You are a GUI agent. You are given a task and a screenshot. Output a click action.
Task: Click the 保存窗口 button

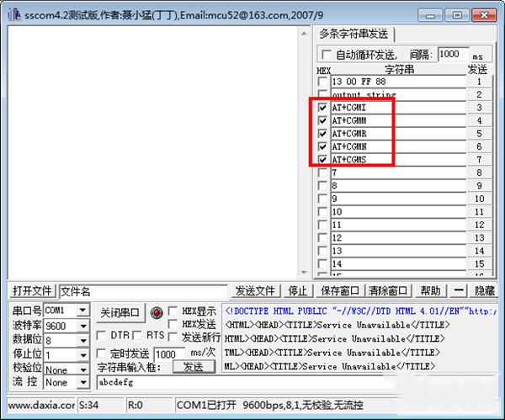[339, 291]
